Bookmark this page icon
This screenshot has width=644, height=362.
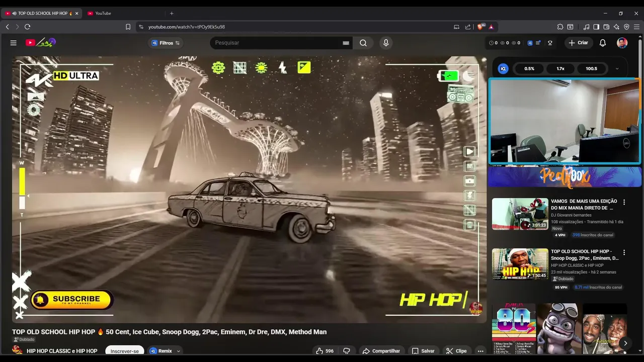click(x=128, y=27)
